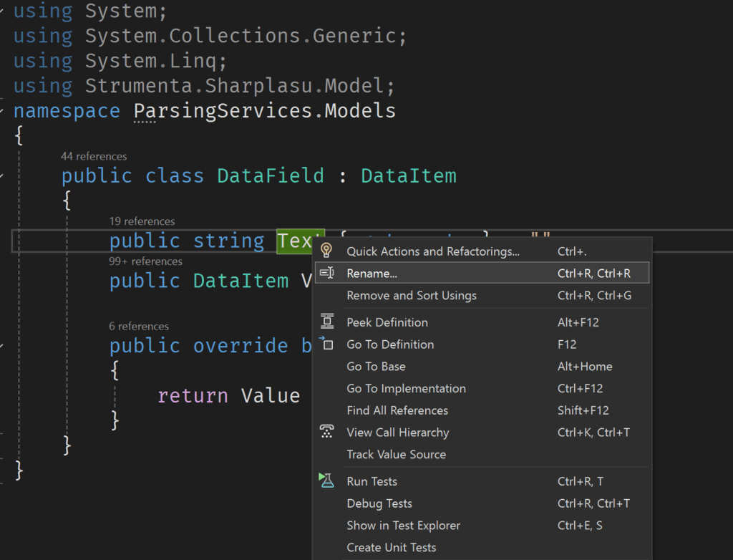
Task: Open the 19 references CodeLens link
Action: tap(142, 221)
